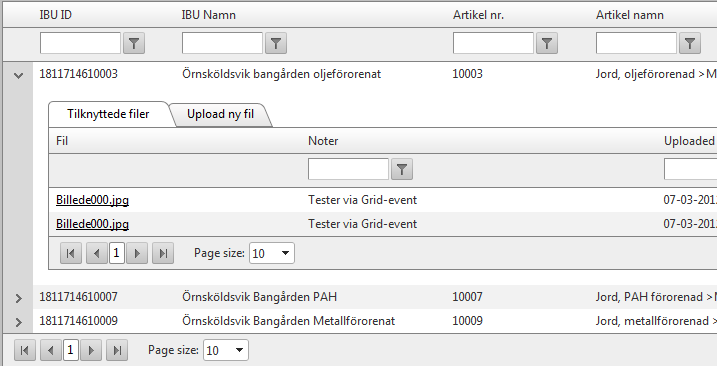Go to next page in main grid pager
This screenshot has width=717, height=366.
(91, 350)
